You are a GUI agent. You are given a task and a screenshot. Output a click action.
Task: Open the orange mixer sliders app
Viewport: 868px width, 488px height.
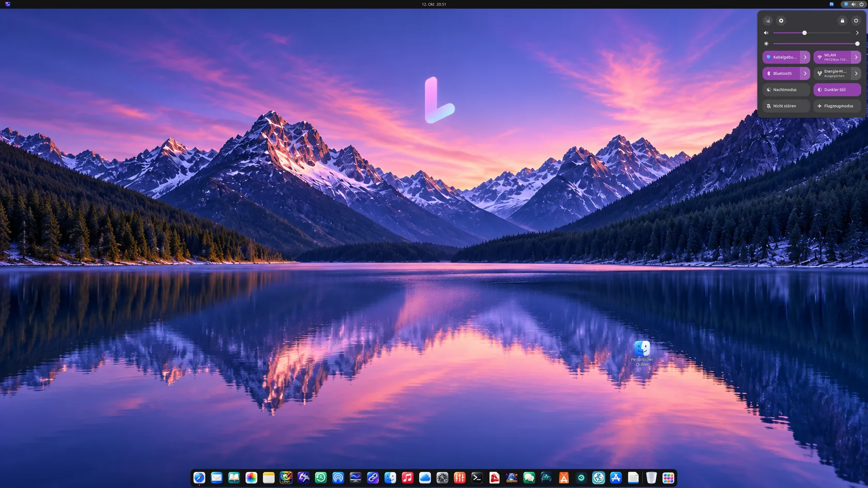tap(460, 478)
